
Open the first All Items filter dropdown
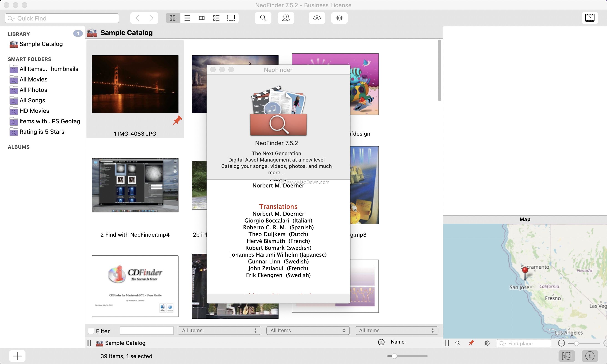(x=219, y=330)
